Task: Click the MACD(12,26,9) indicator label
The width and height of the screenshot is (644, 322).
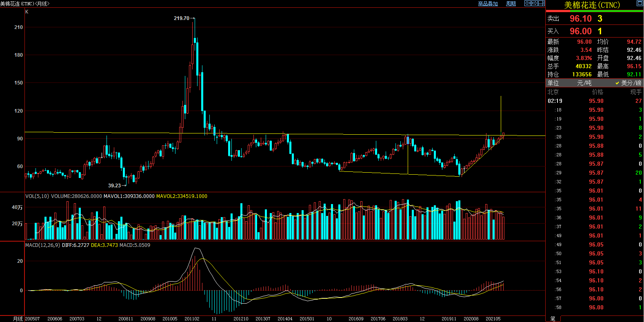Action: (x=42, y=245)
